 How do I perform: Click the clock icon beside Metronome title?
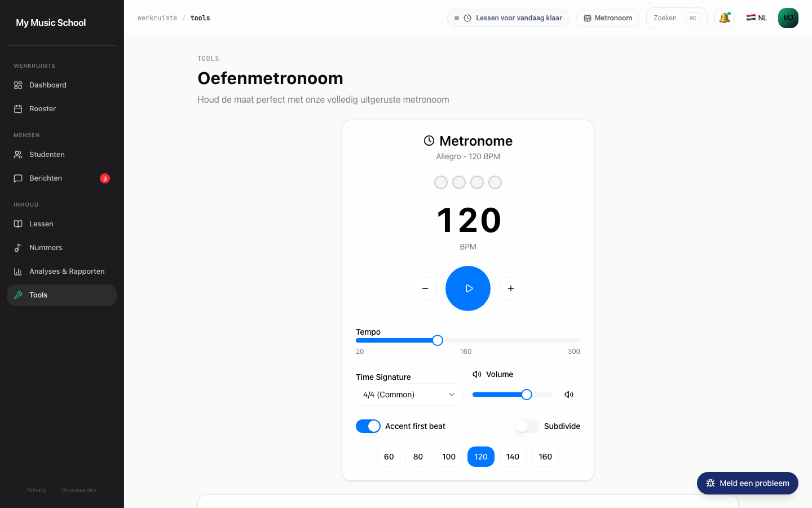(x=429, y=141)
